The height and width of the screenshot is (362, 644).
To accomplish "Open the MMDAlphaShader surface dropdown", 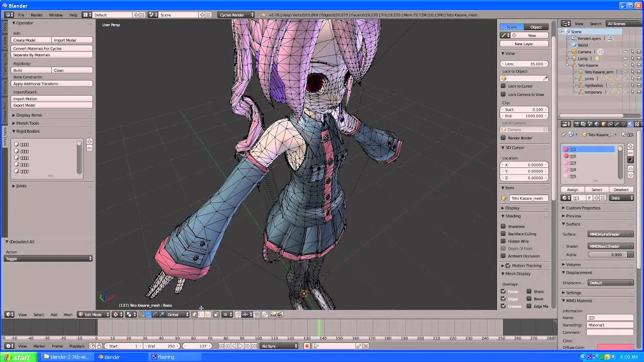I will click(611, 234).
